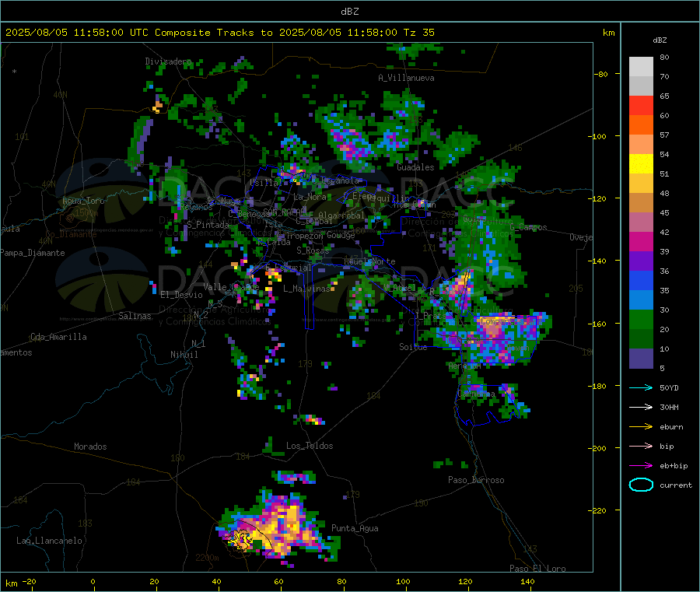
Task: Click the Morados place label
Action: (x=90, y=447)
